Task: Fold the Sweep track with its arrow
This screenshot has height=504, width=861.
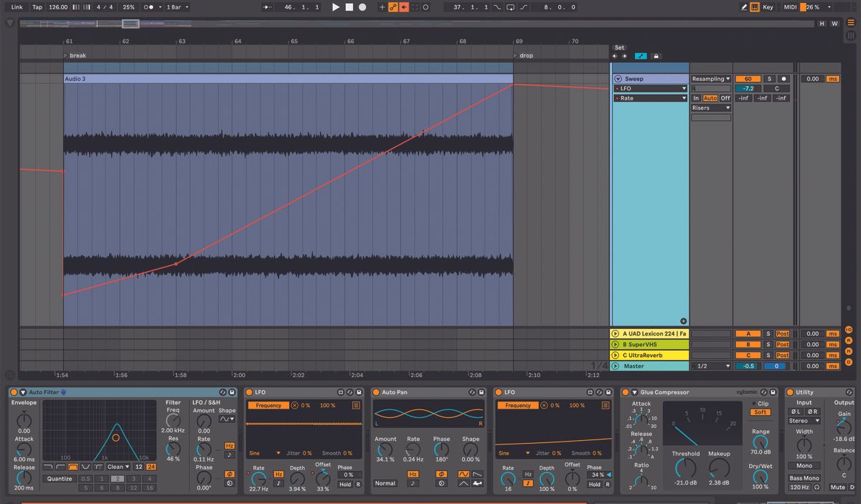Action: click(618, 79)
